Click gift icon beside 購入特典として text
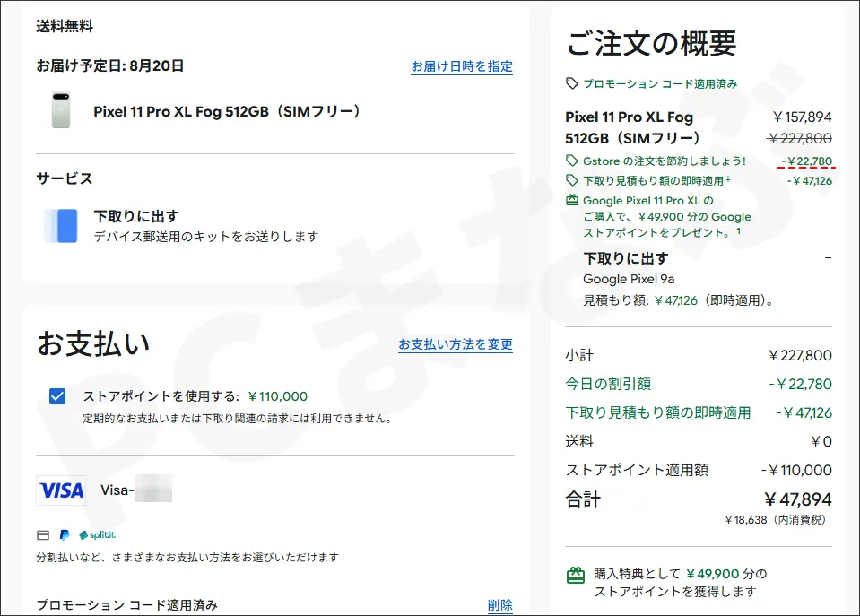 [x=576, y=576]
